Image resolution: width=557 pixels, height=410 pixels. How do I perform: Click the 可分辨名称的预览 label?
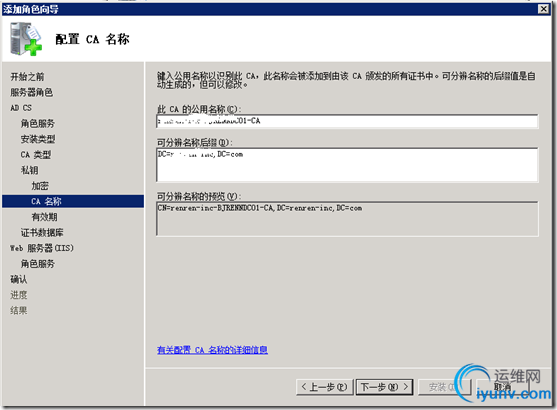[x=199, y=196]
